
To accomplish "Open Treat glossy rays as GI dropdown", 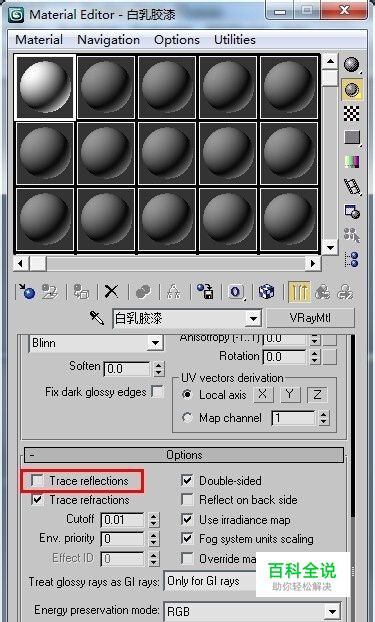I will point(210,581).
